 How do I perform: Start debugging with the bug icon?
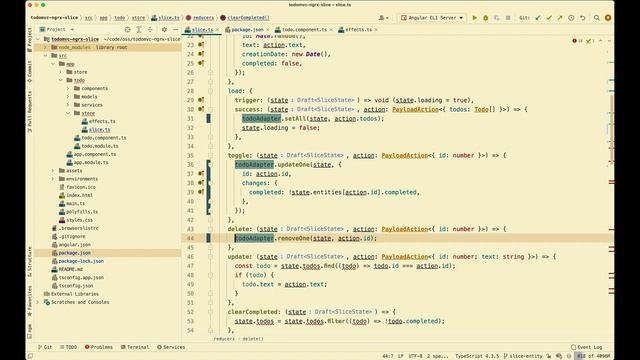486,18
